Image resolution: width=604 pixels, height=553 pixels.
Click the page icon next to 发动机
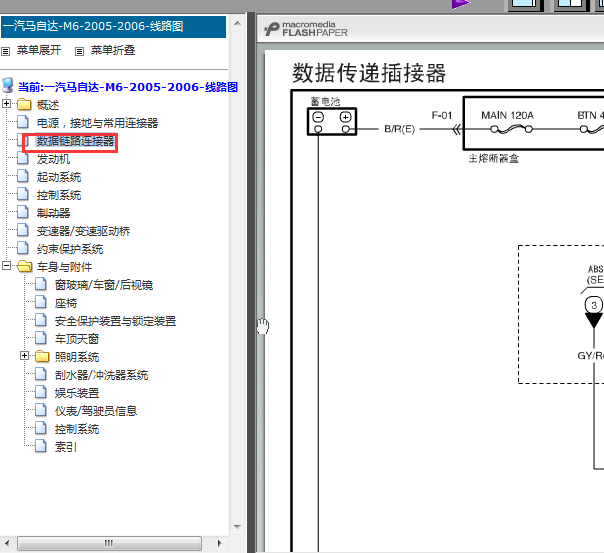[x=23, y=158]
